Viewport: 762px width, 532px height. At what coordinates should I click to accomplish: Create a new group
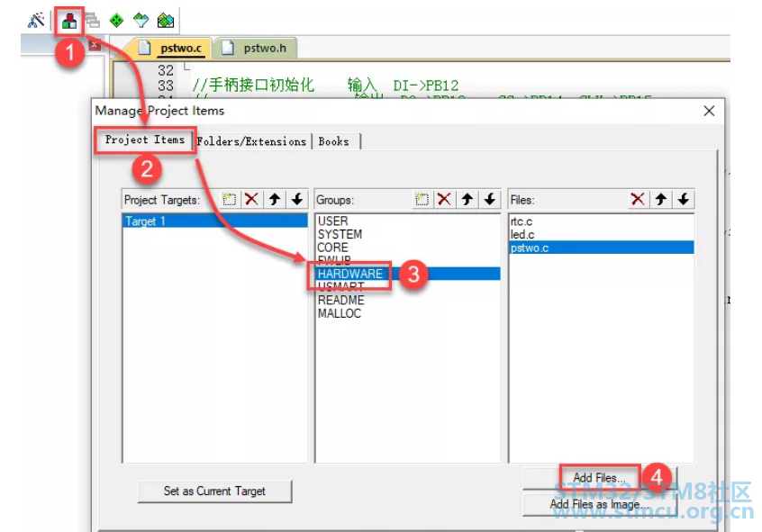click(x=422, y=199)
